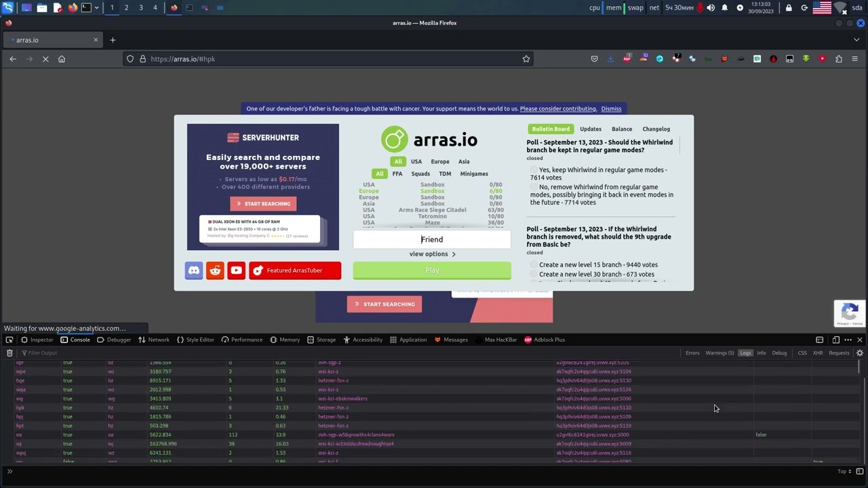Viewport: 868px width, 488px height.
Task: Select 'No, remove Whirlwind' poll option
Action: (x=534, y=187)
